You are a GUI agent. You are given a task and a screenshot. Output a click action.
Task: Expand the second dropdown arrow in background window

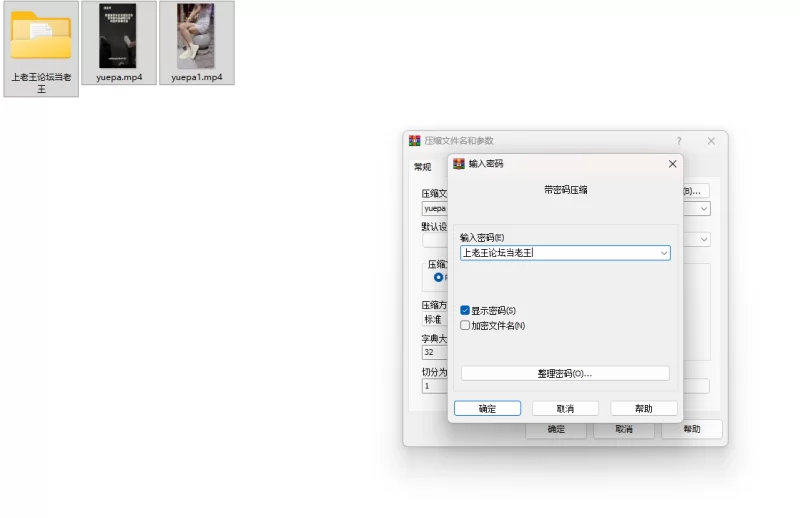pyautogui.click(x=704, y=240)
